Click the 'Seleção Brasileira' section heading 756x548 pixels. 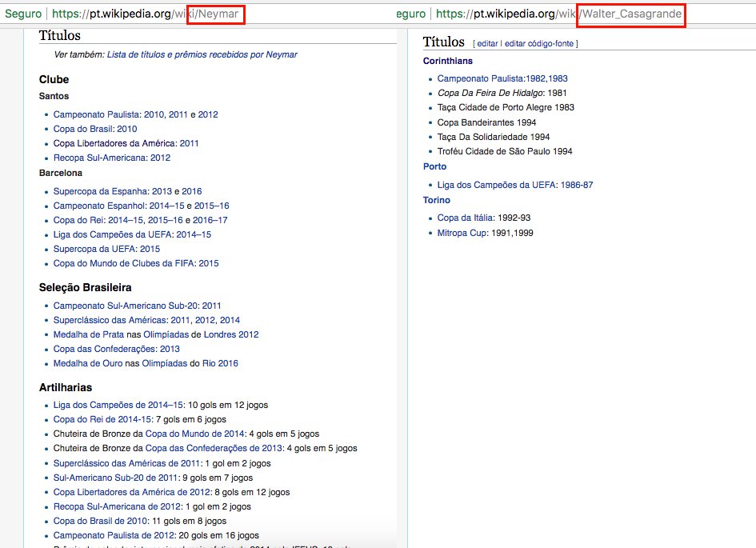(85, 288)
